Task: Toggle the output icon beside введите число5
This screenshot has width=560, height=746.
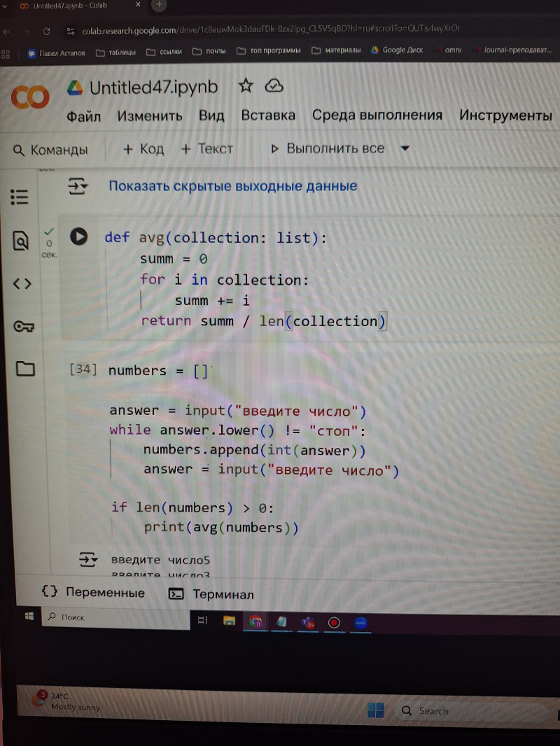Action: [89, 559]
